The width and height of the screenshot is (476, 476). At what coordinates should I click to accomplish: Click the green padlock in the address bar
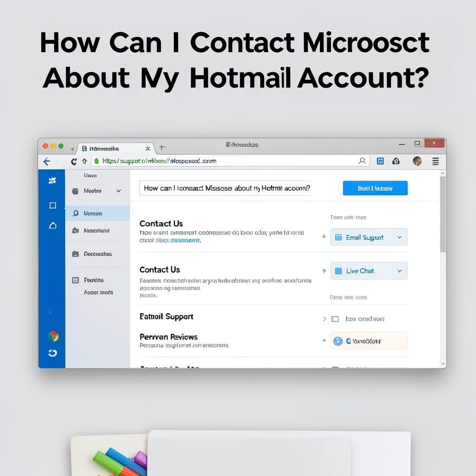pos(96,161)
